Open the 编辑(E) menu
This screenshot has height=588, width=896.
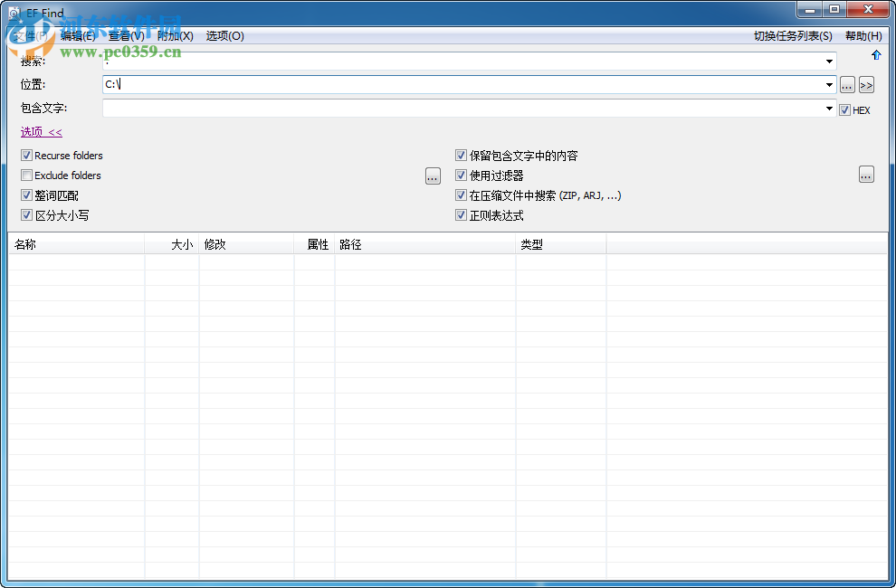(78, 36)
